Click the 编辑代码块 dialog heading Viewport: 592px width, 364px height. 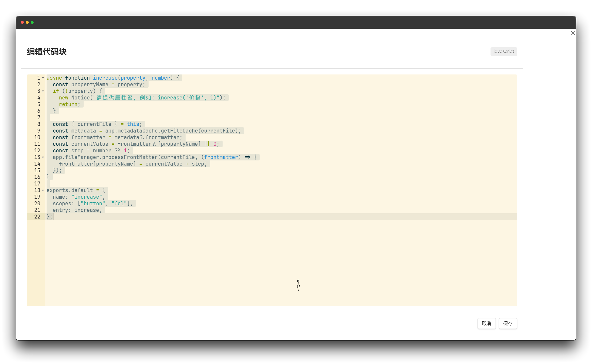(47, 52)
